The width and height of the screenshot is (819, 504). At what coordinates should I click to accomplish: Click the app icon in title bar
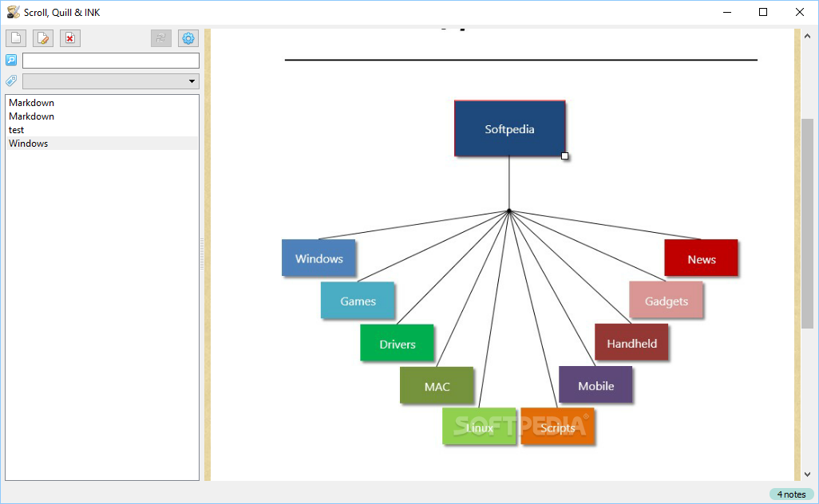(x=13, y=12)
